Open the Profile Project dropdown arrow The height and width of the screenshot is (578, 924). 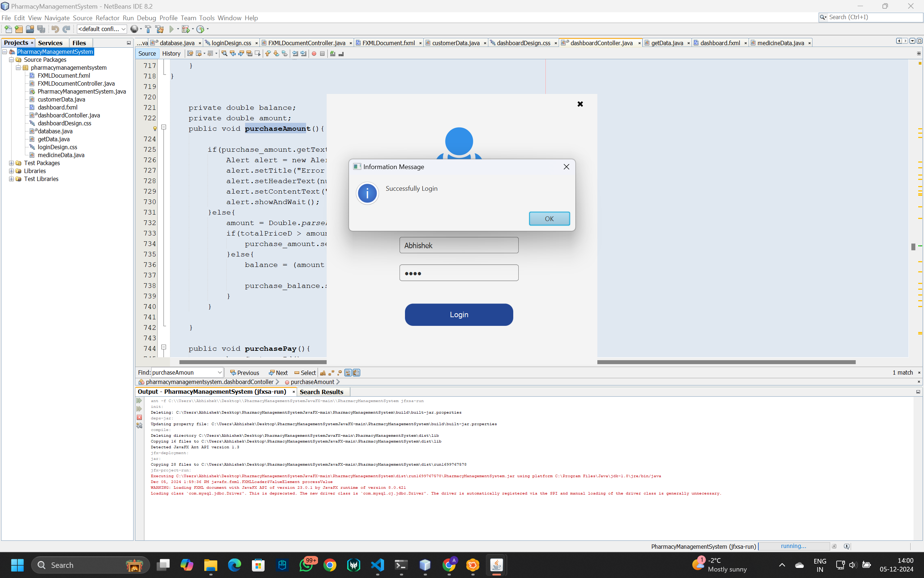coord(208,29)
